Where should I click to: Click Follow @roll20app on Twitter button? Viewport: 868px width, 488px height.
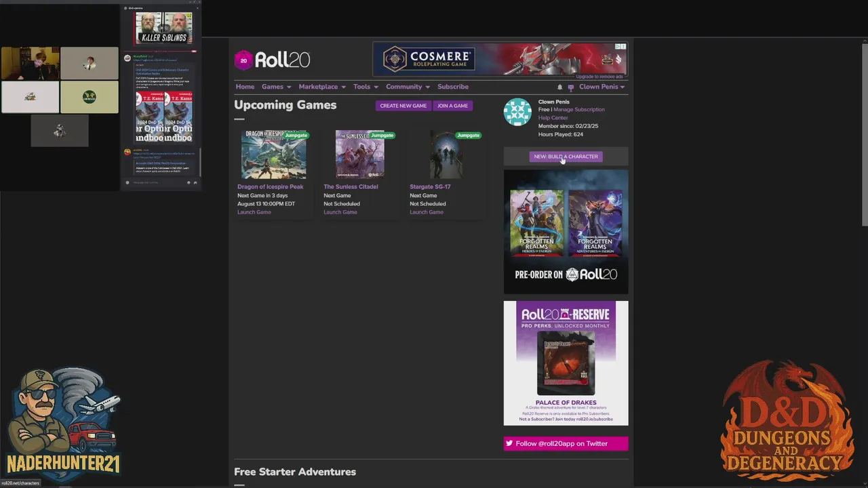click(x=566, y=443)
